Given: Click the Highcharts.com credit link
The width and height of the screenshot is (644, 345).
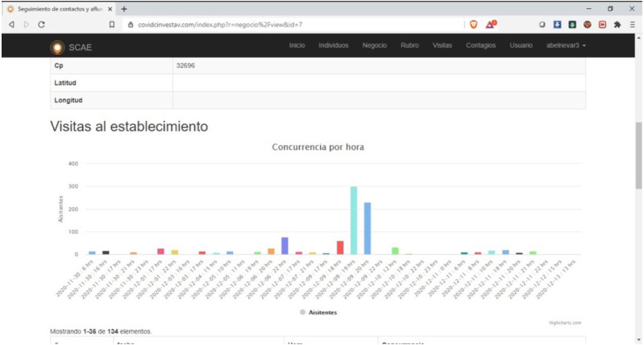Looking at the screenshot, I should (565, 322).
